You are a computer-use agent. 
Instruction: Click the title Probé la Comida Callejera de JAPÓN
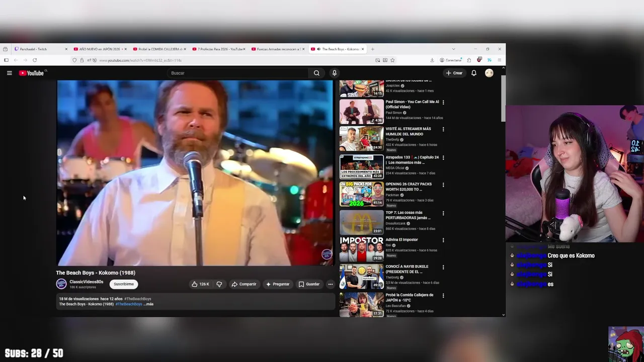pyautogui.click(x=410, y=297)
